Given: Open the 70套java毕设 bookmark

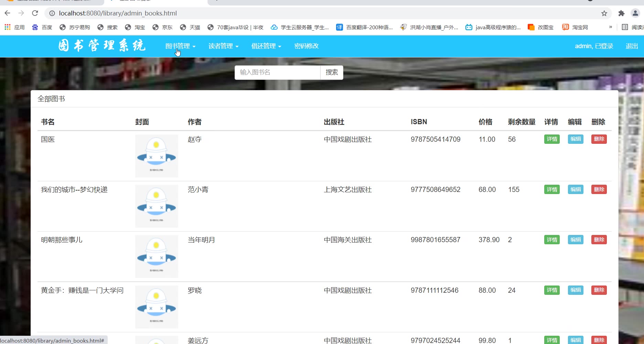Looking at the screenshot, I should tap(235, 27).
